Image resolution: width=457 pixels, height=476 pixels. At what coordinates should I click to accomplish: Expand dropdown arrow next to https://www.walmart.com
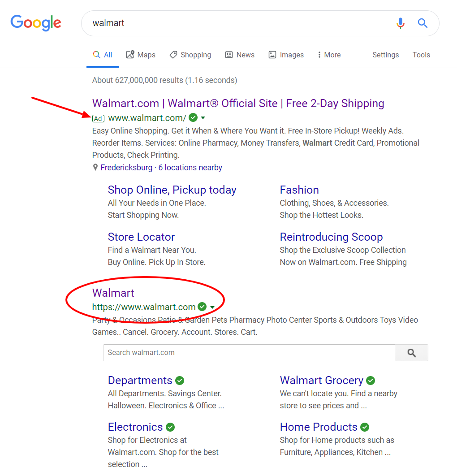(x=212, y=307)
